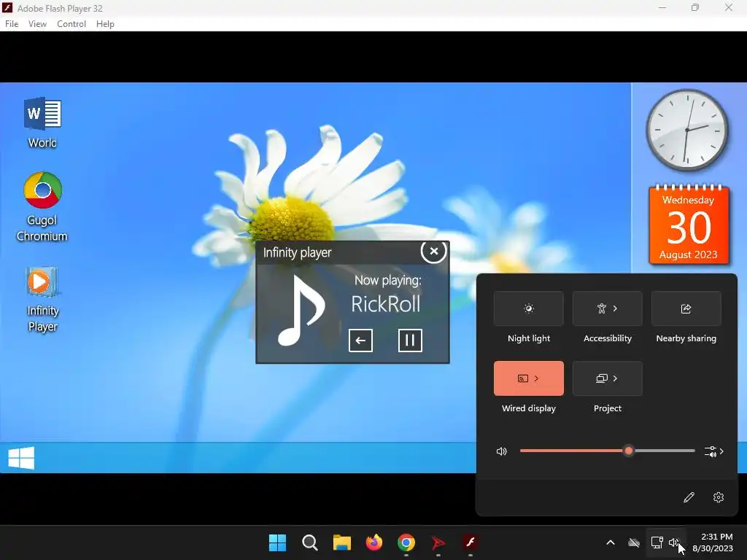747x560 pixels.
Task: Click the Infinity player title text
Action: [298, 252]
